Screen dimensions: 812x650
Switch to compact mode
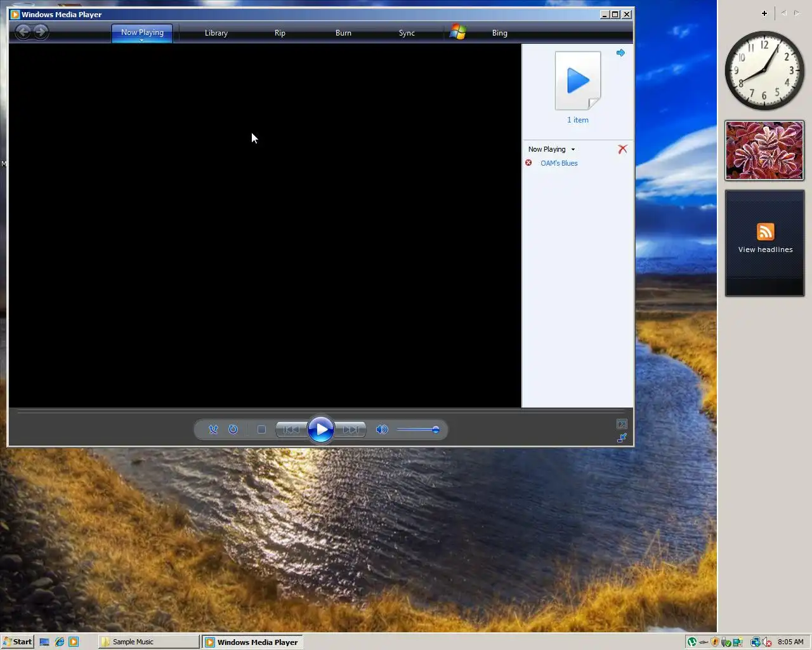point(622,438)
